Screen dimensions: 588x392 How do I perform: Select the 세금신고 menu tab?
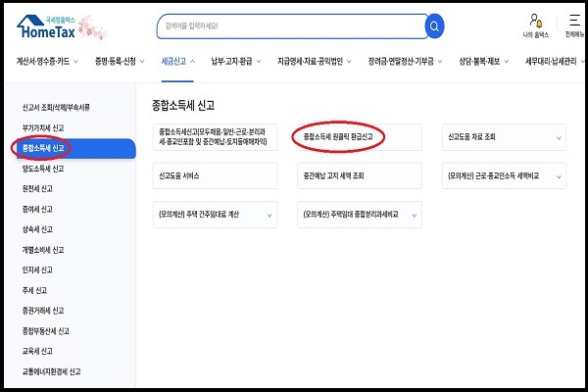pyautogui.click(x=173, y=61)
